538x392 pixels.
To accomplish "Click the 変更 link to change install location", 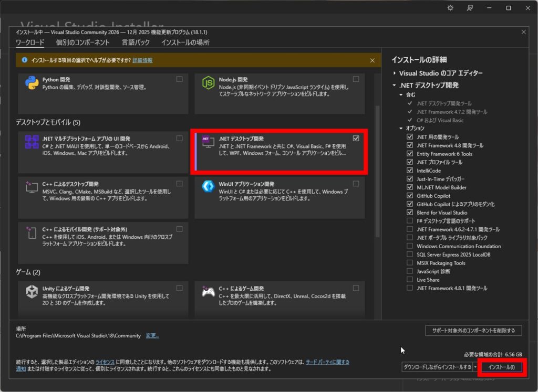I will pyautogui.click(x=152, y=335).
